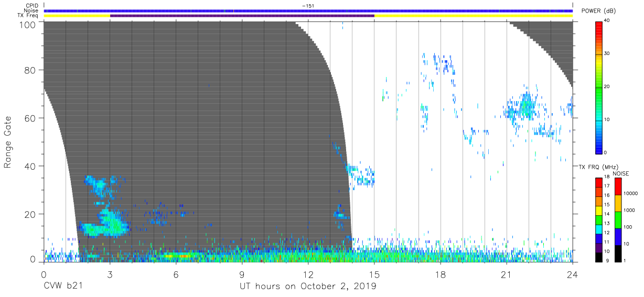The width and height of the screenshot is (644, 297).
Task: Click the 11 label in TX FRQ legend
Action: (x=607, y=242)
